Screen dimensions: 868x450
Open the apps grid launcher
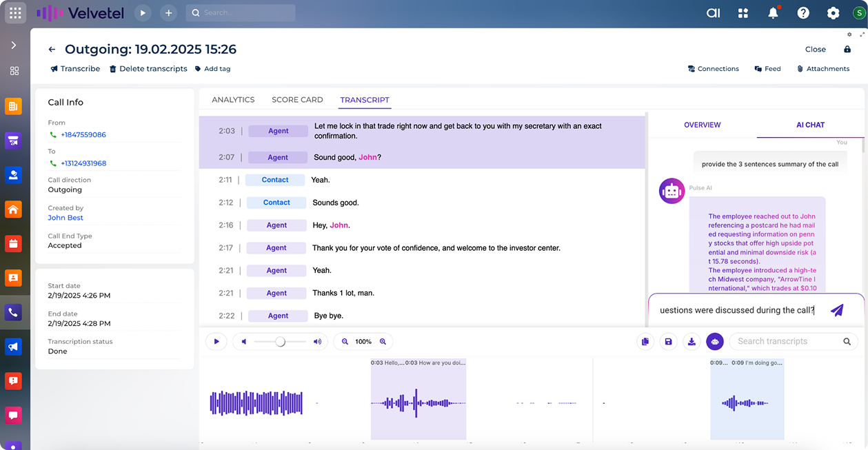tap(15, 13)
